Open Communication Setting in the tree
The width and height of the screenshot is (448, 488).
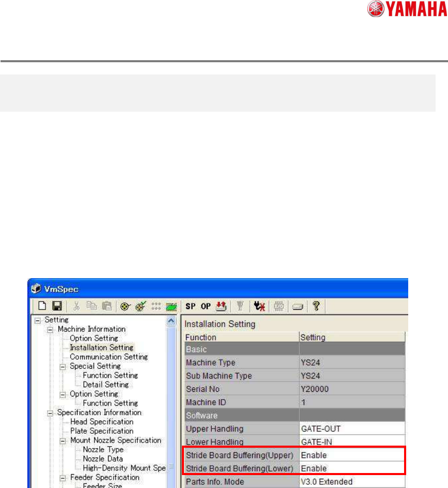(109, 357)
